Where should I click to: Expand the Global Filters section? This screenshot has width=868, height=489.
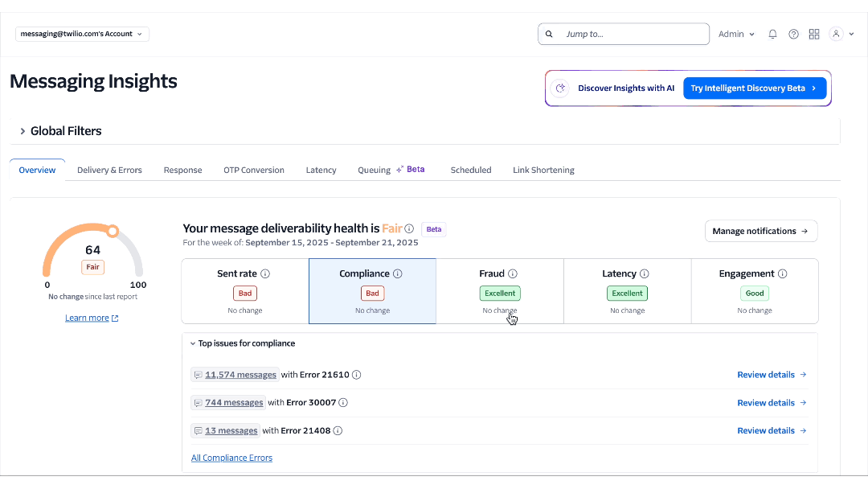[x=23, y=131]
